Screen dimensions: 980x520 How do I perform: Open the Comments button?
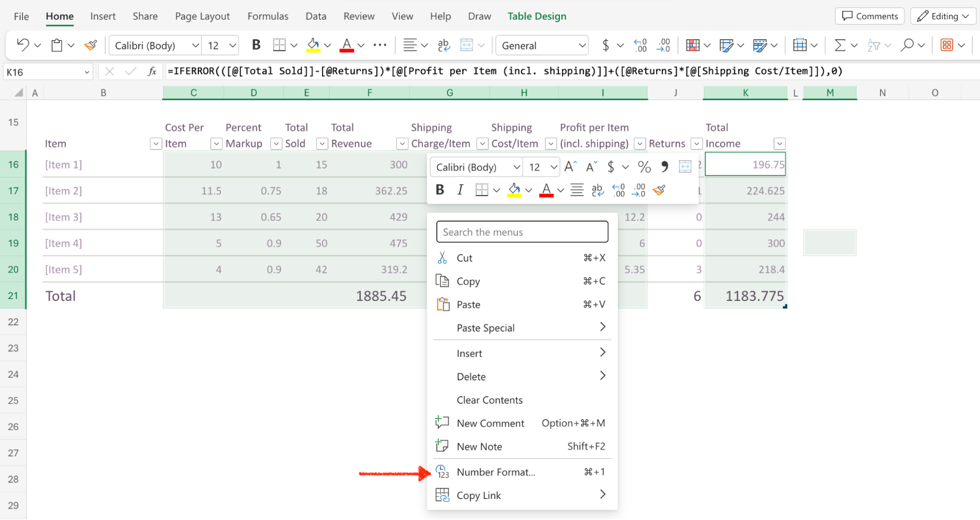tap(870, 16)
